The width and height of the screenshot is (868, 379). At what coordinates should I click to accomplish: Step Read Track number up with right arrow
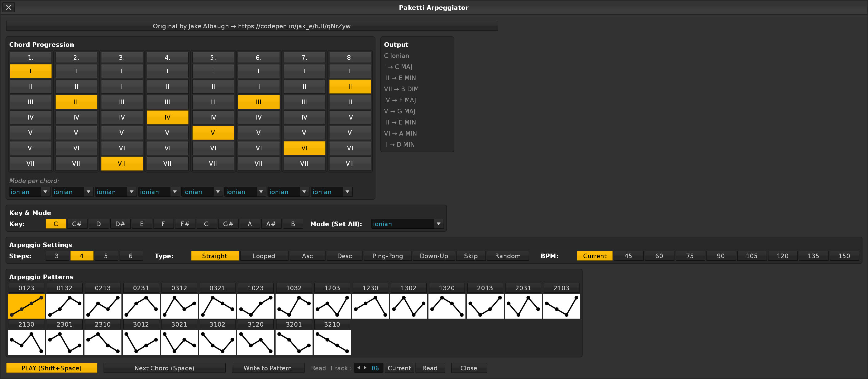365,368
